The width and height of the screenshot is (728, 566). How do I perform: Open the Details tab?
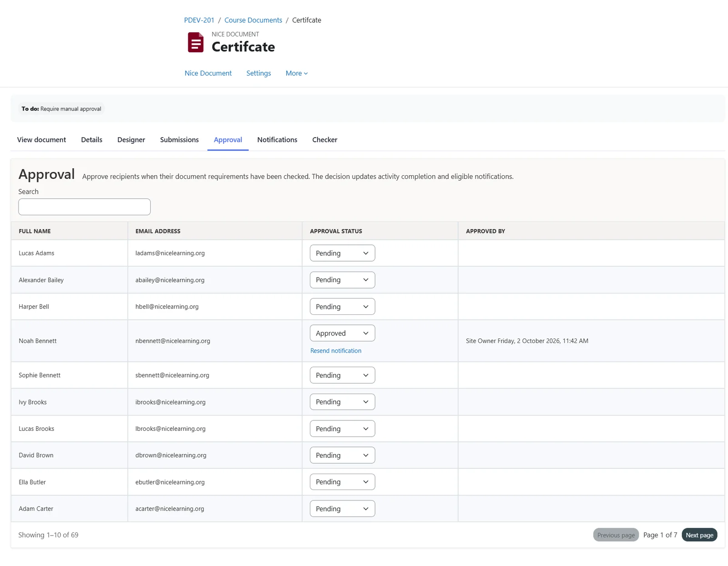click(91, 140)
